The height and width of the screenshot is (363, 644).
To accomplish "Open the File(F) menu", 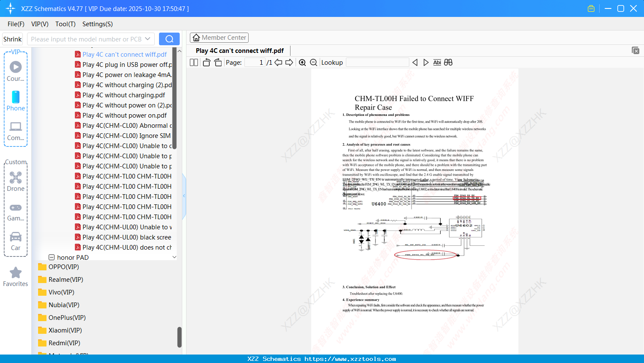I will tap(16, 24).
